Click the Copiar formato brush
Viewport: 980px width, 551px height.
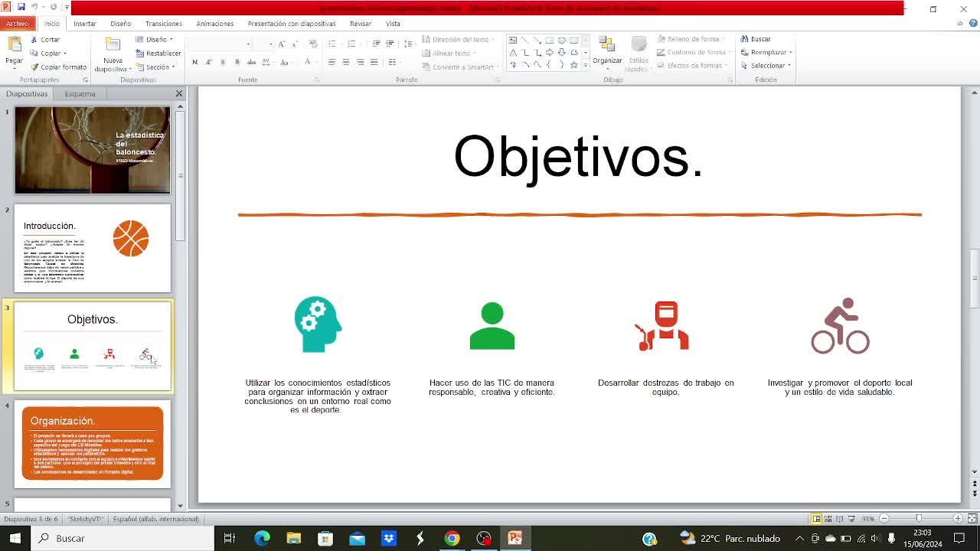tap(59, 67)
